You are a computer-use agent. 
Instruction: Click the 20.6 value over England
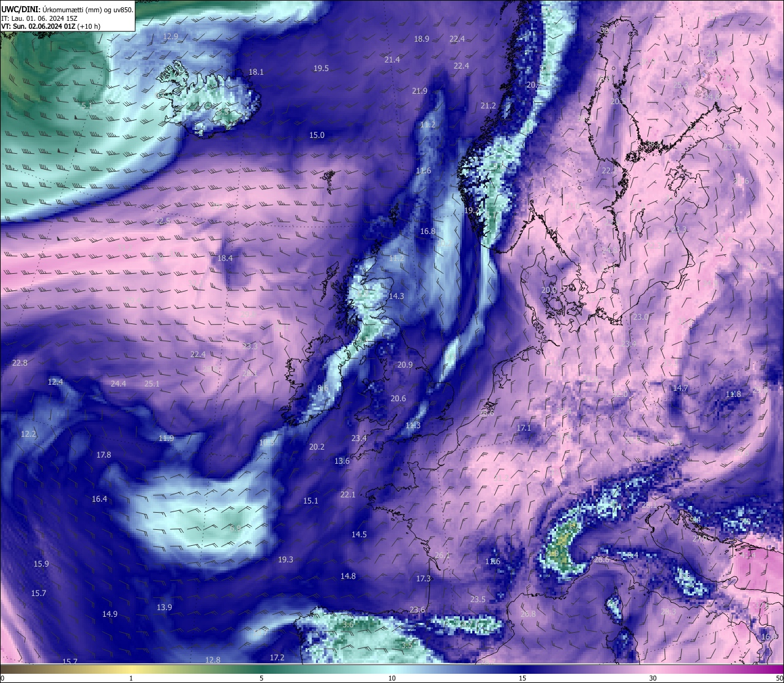398,399
